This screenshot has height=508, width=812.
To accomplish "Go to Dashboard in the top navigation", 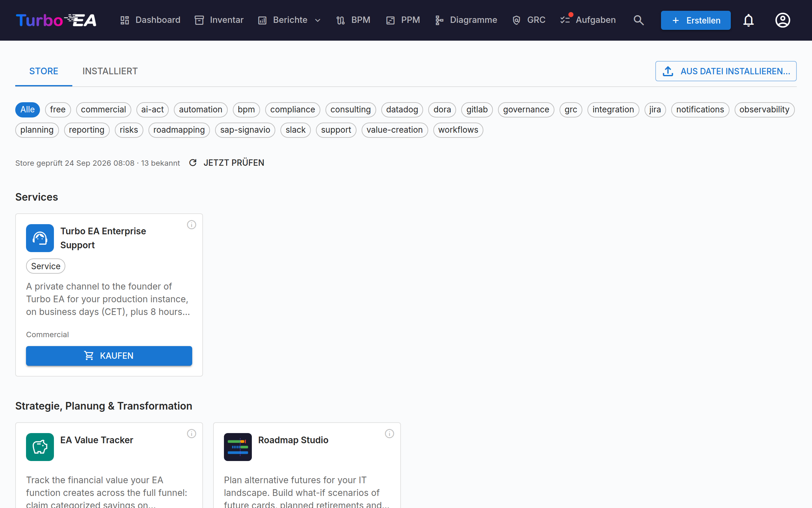I will [x=150, y=20].
